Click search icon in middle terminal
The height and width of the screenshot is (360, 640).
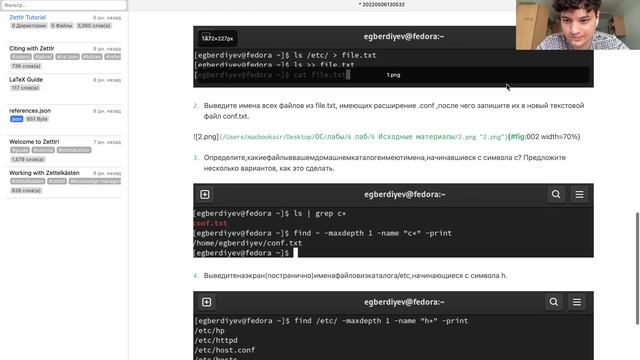click(556, 194)
